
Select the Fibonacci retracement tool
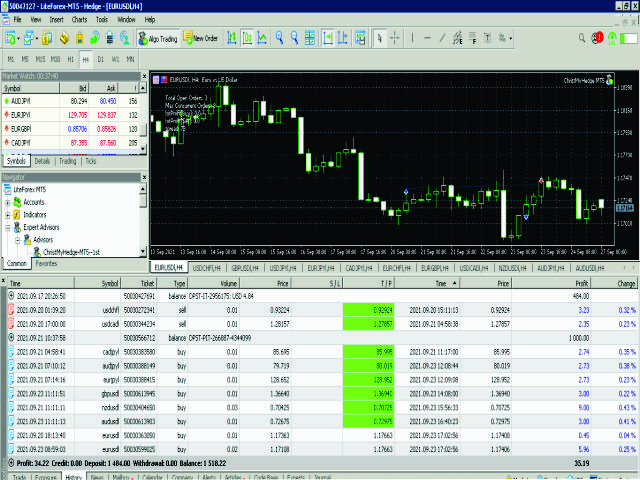[x=473, y=38]
